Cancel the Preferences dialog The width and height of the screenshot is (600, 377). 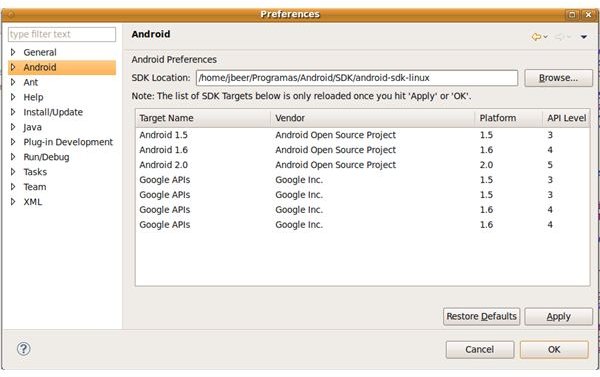point(479,349)
